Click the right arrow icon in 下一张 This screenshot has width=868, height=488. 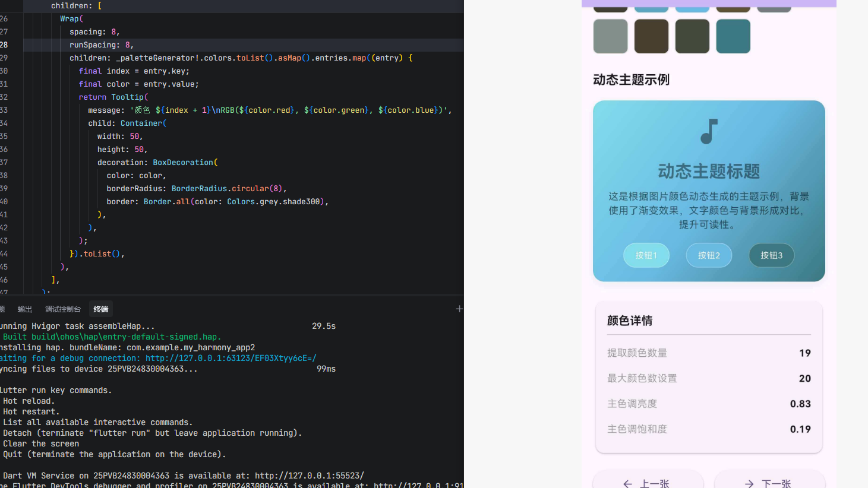[x=749, y=484]
